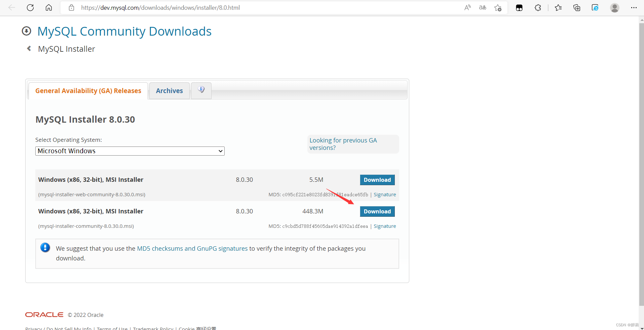Open Signature link for 448.3M installer
Viewport: 644px width, 330px height.
pyautogui.click(x=385, y=226)
